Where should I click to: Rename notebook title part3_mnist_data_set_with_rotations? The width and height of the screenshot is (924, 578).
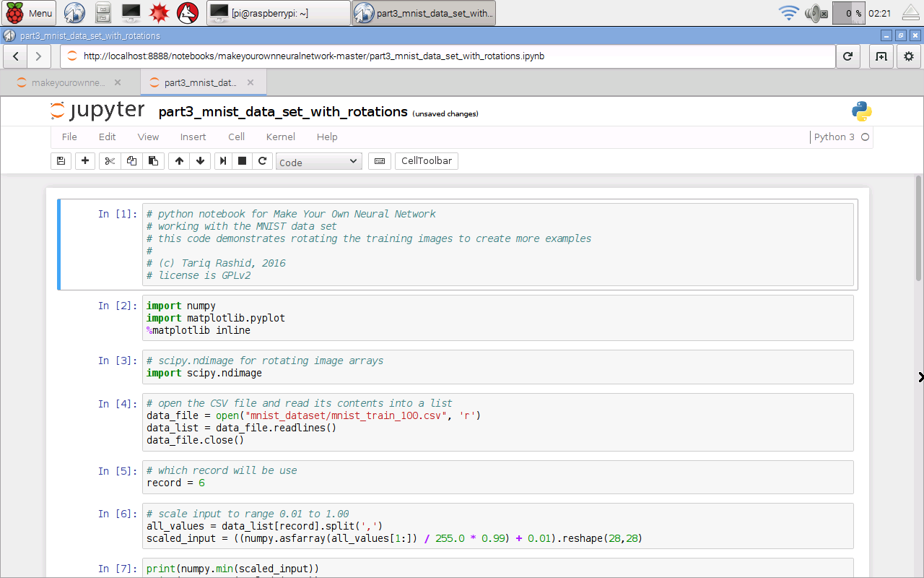point(283,112)
